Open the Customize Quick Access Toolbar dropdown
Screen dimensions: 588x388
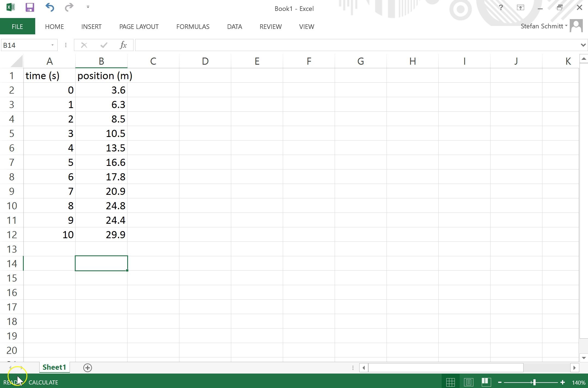(88, 7)
